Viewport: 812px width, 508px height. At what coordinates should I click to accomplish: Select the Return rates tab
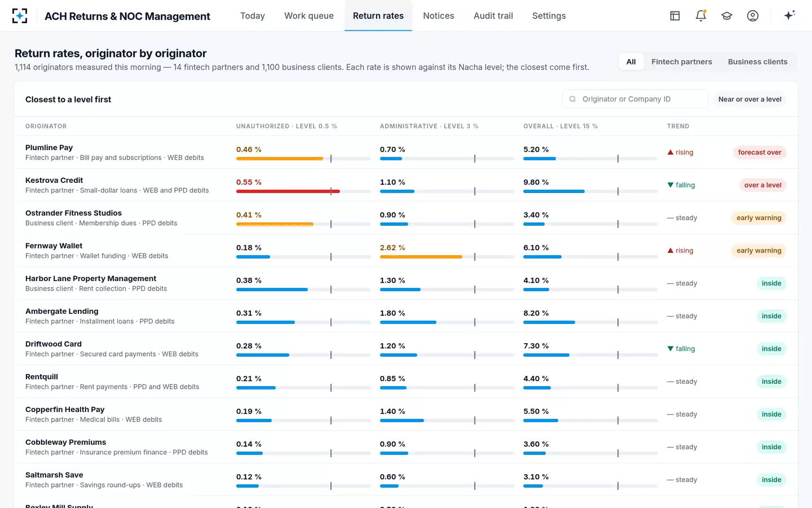[x=378, y=16]
